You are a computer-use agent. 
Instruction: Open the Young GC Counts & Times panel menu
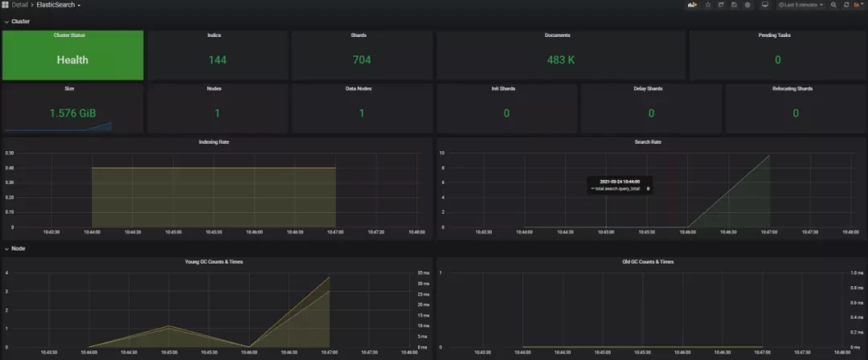pyautogui.click(x=215, y=262)
